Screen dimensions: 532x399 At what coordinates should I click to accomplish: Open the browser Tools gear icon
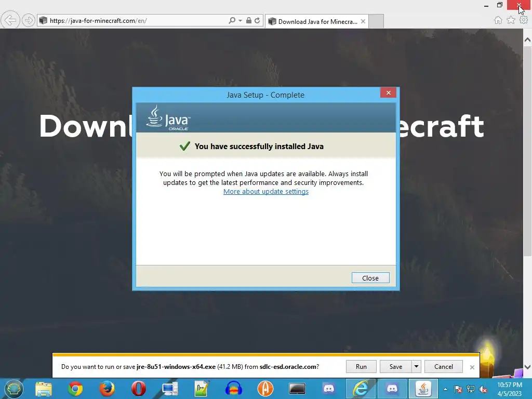point(524,20)
